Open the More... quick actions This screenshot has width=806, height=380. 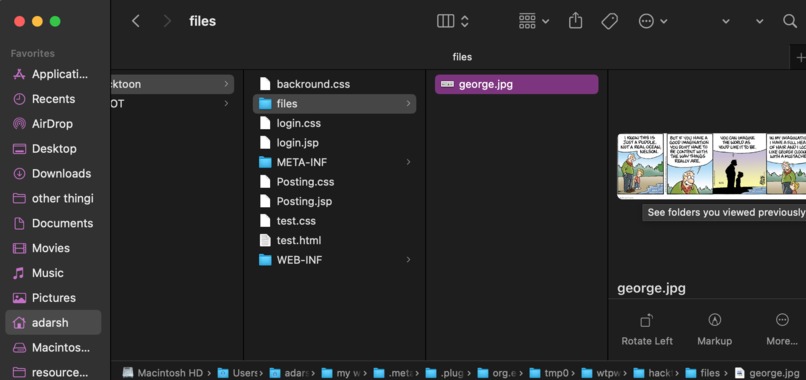tap(782, 330)
